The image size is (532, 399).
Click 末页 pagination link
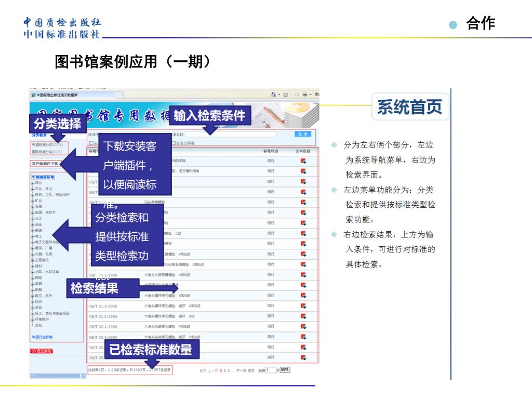251,370
